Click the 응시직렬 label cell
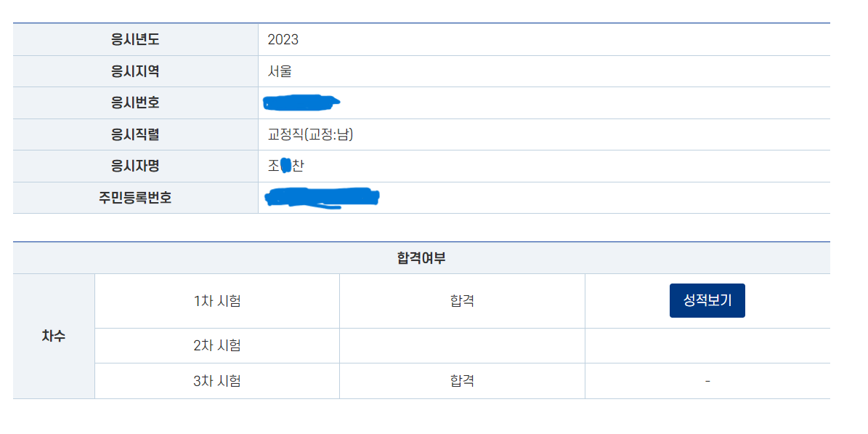 point(135,134)
